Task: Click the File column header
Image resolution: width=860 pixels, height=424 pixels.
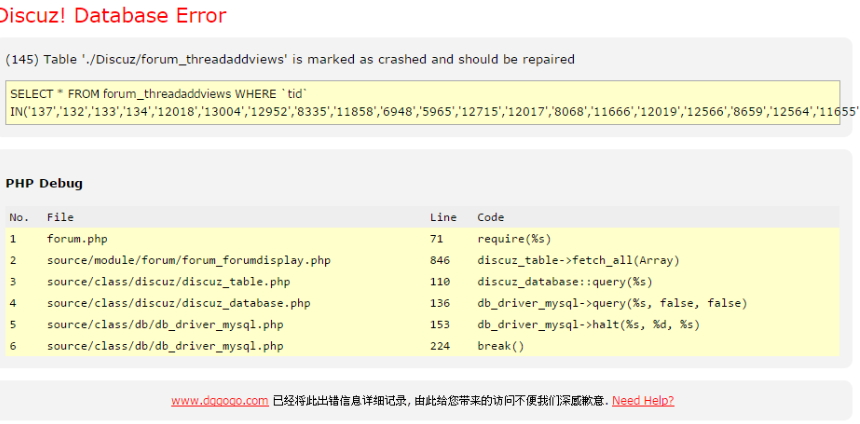Action: [60, 217]
